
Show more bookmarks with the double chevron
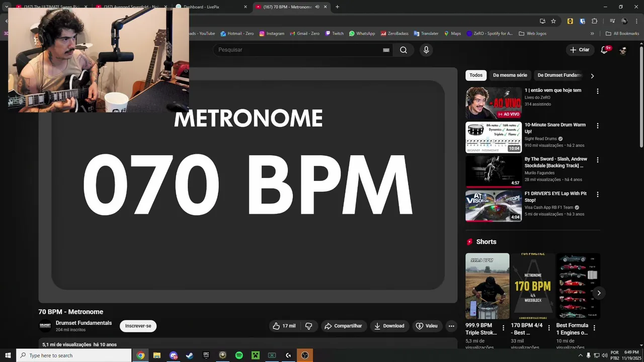592,34
